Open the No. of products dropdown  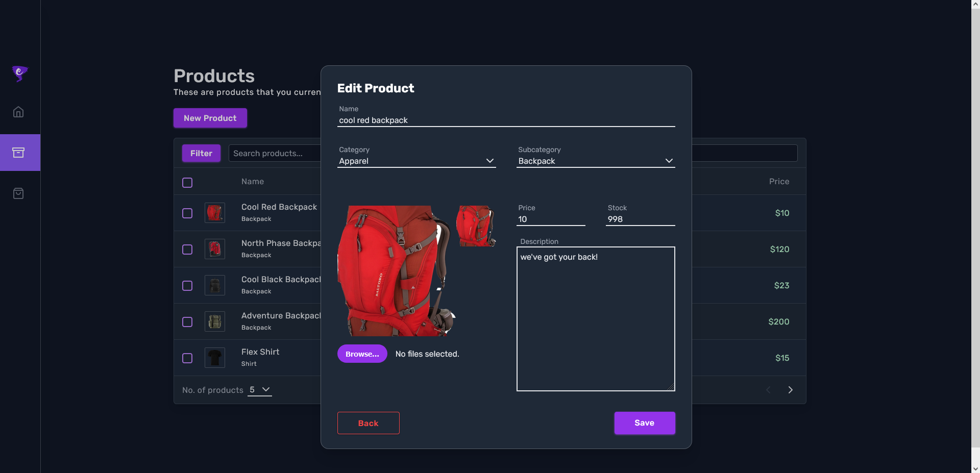pos(259,390)
